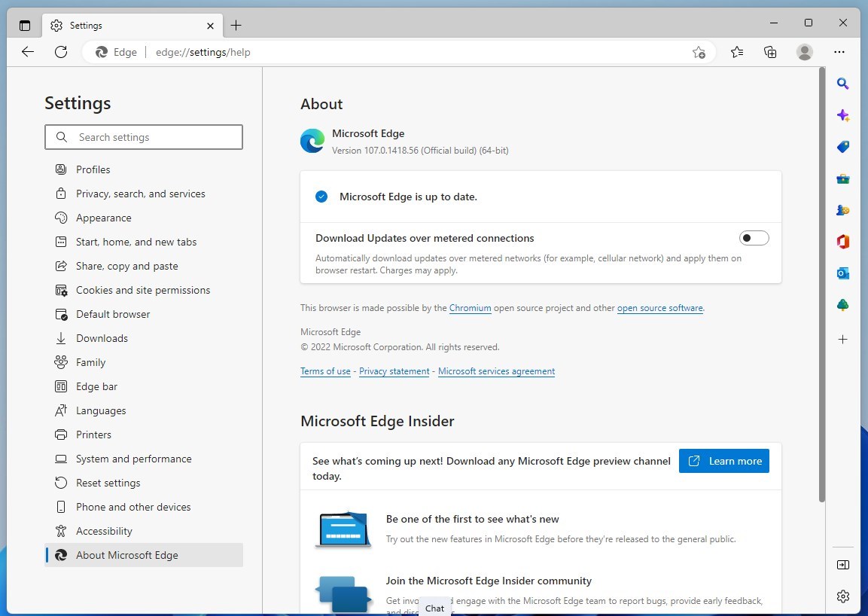Click the Collections icon in the toolbar

[x=769, y=52]
